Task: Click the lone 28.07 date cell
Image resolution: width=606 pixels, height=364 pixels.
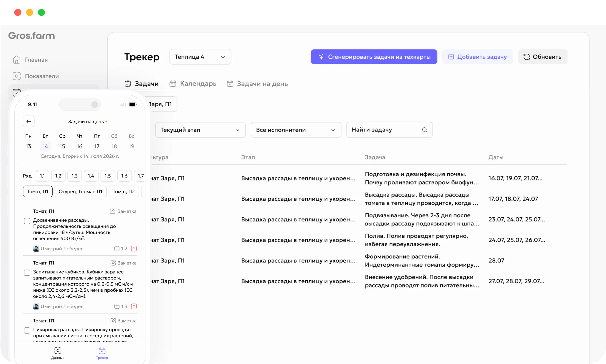Action: (496, 261)
